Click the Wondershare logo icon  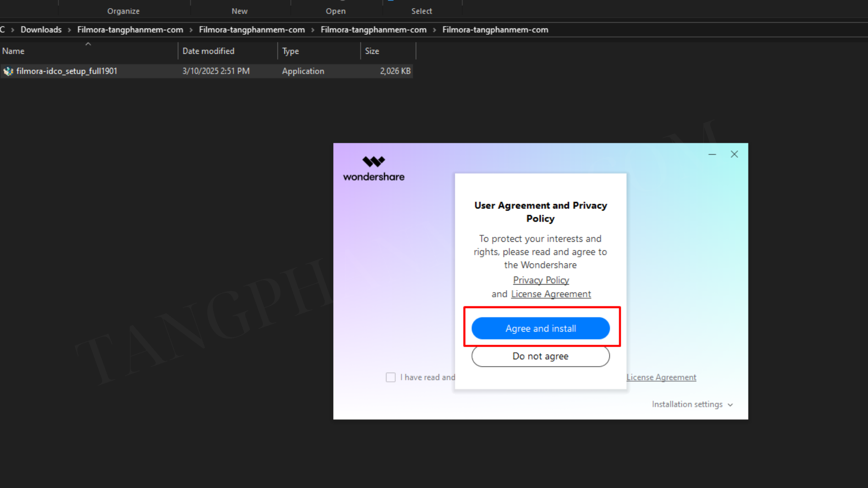(373, 162)
